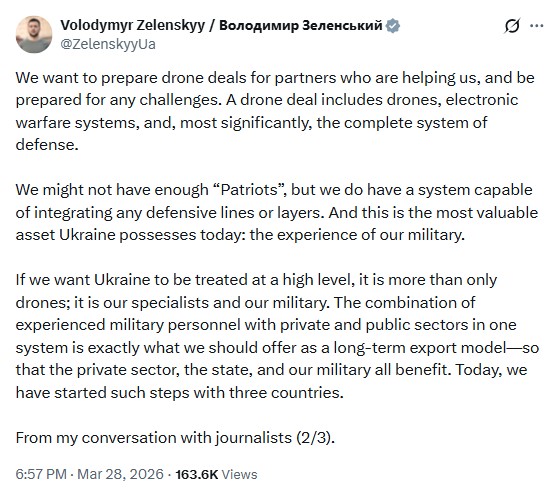Open the Grok explain-post icon
This screenshot has width=557, height=492.
coord(512,26)
